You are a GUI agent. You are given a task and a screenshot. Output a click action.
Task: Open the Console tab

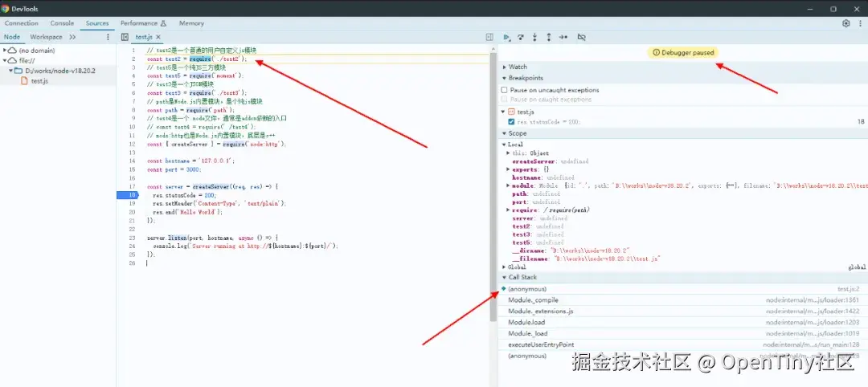tap(62, 23)
